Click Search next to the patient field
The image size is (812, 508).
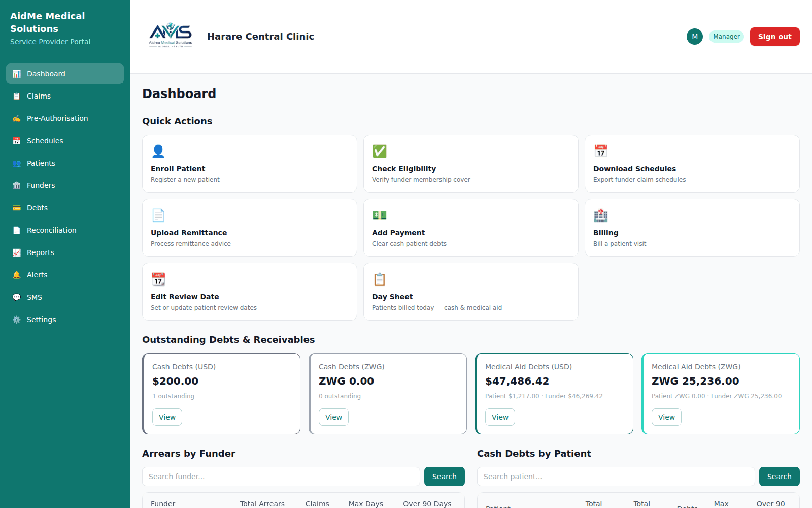(x=780, y=477)
